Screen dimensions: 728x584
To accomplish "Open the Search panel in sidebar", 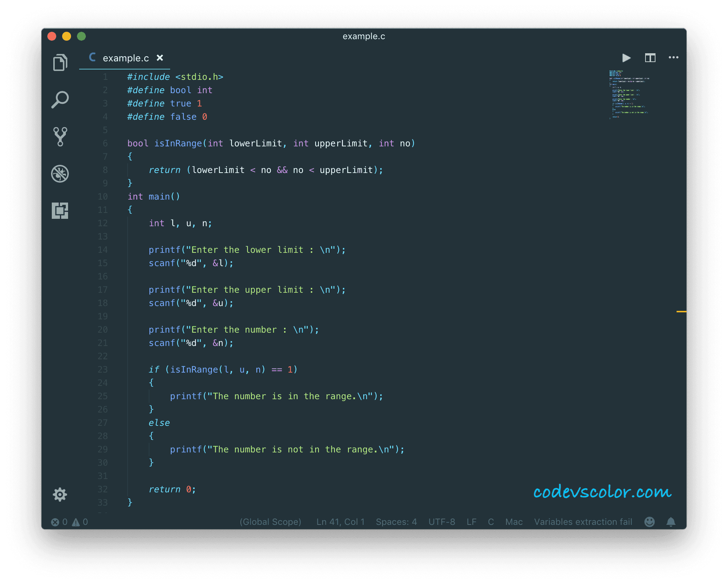I will [x=60, y=99].
